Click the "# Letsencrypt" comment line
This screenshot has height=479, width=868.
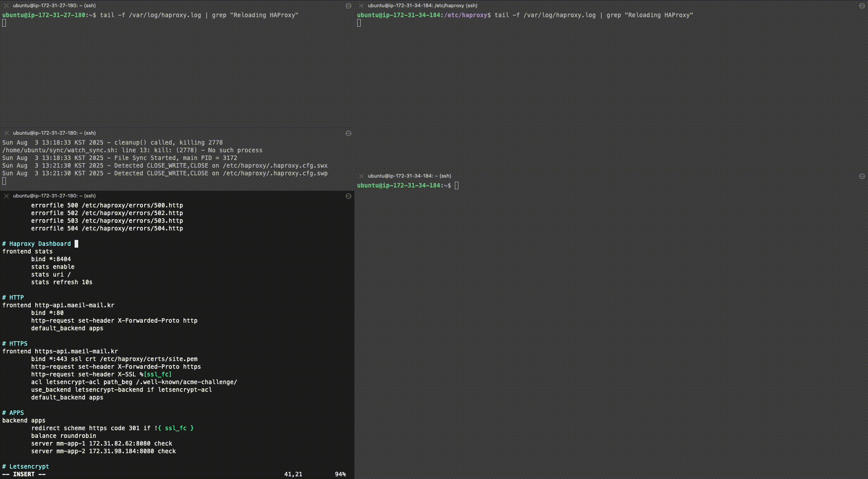point(25,467)
